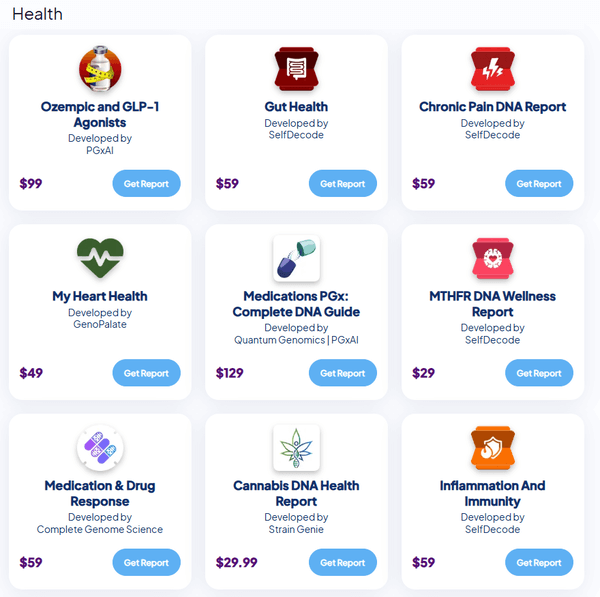
Task: Get the Gut Health report
Action: pos(342,184)
